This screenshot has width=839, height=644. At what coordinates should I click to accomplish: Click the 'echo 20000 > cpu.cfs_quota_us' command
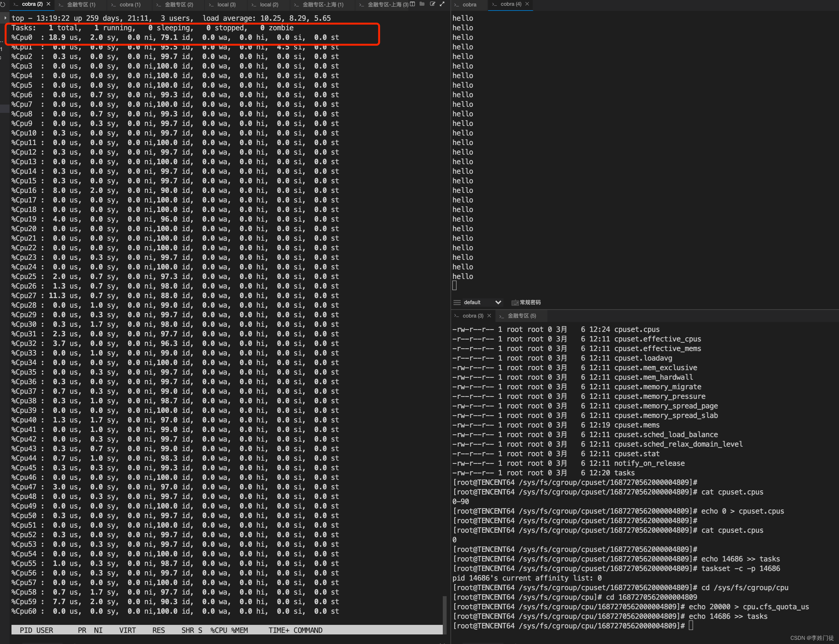pyautogui.click(x=748, y=607)
